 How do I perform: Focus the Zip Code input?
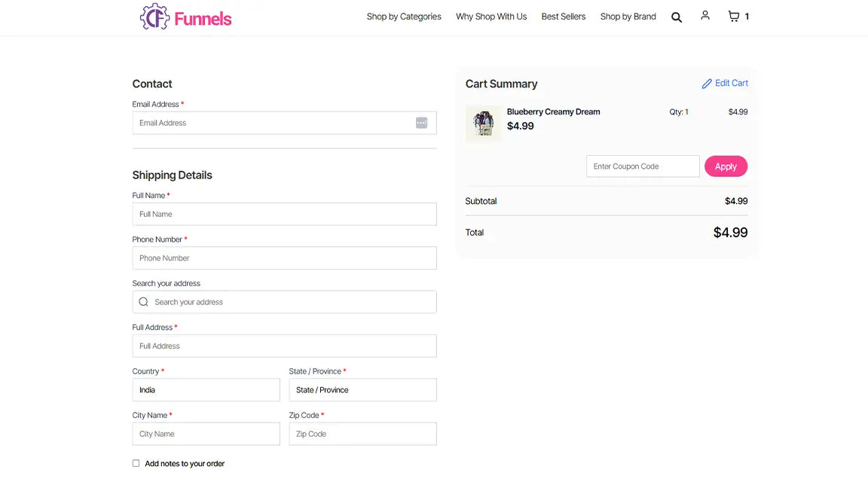coord(362,434)
